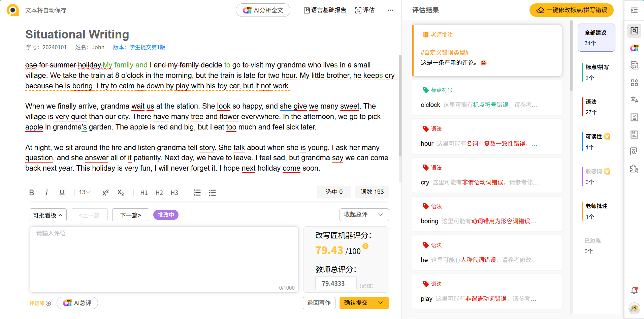Click the help icon beside machine score
The height and width of the screenshot is (319, 644).
[x=365, y=246]
